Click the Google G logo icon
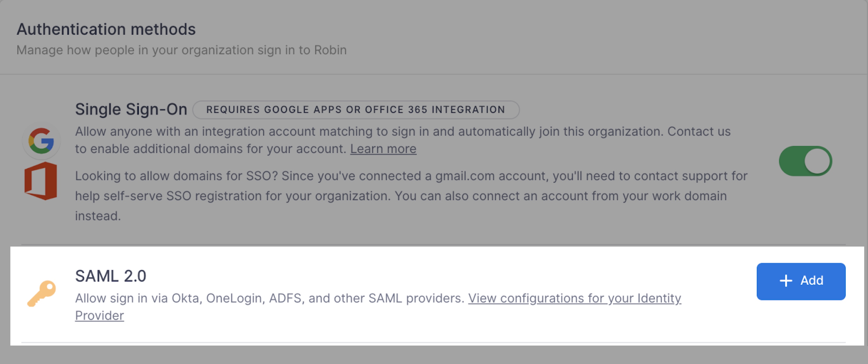868x364 pixels. click(41, 141)
